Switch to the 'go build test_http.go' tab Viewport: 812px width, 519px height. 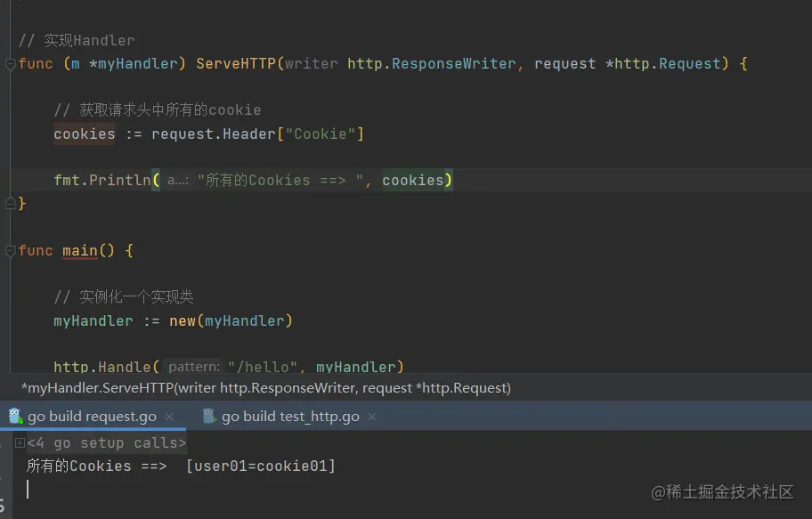[x=290, y=417]
